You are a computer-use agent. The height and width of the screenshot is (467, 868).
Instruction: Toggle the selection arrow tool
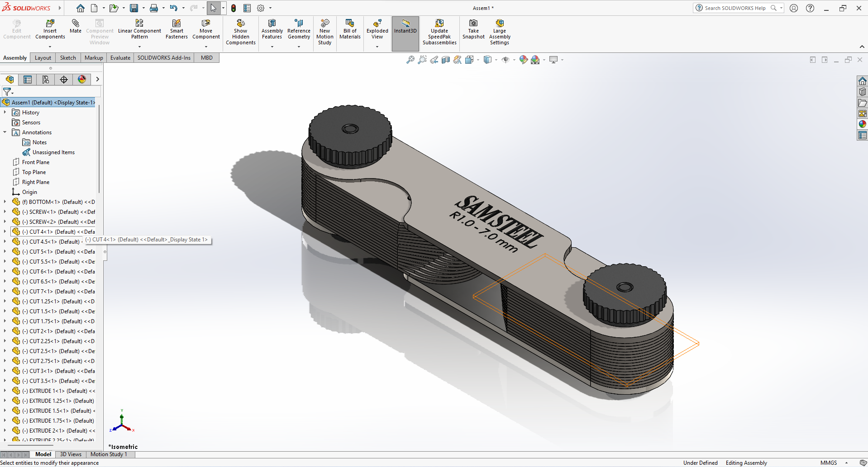tap(213, 8)
